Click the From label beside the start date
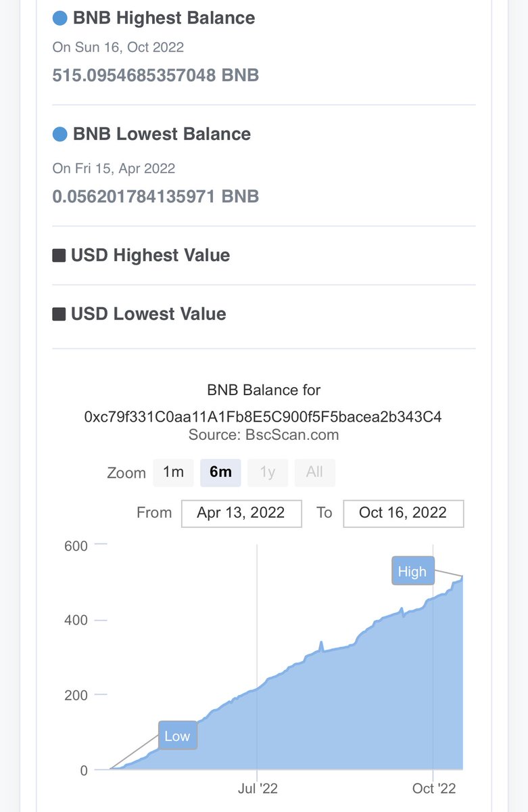Screen dimensions: 528x812 click(x=154, y=513)
